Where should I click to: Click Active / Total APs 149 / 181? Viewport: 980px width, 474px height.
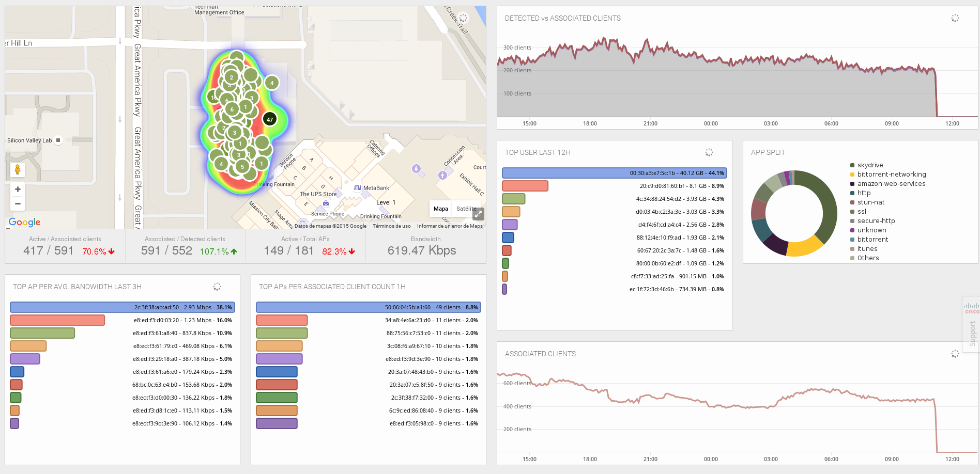[289, 251]
